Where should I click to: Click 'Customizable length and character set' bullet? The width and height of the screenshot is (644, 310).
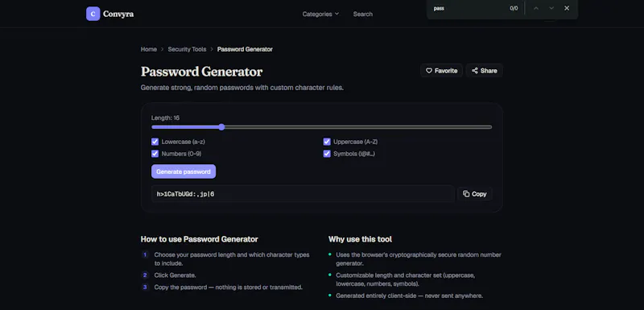[x=406, y=279]
